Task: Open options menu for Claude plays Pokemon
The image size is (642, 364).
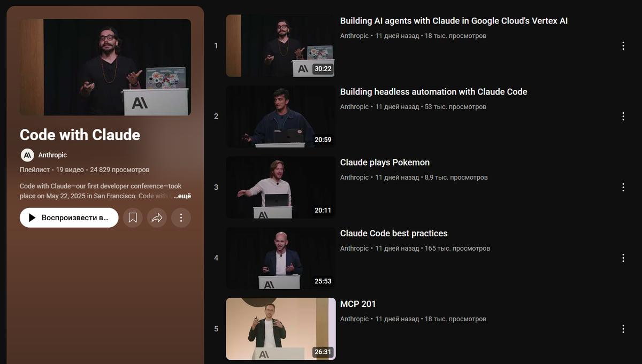Action: (x=623, y=187)
